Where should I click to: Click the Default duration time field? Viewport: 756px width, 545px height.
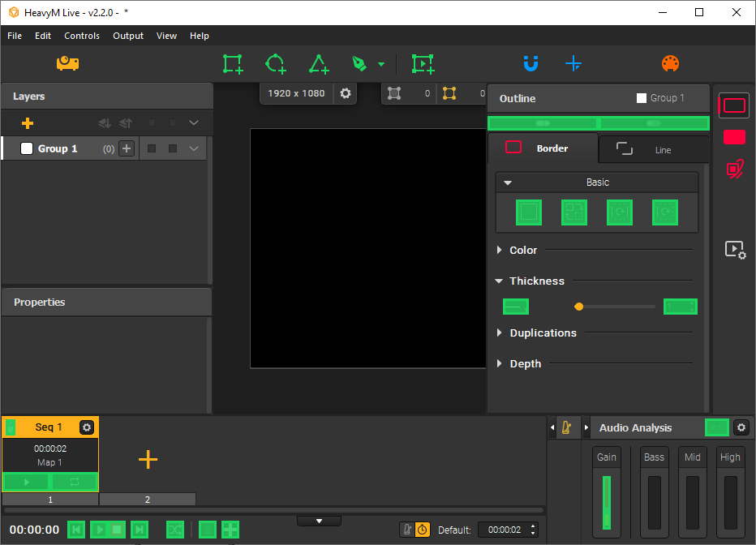point(504,530)
